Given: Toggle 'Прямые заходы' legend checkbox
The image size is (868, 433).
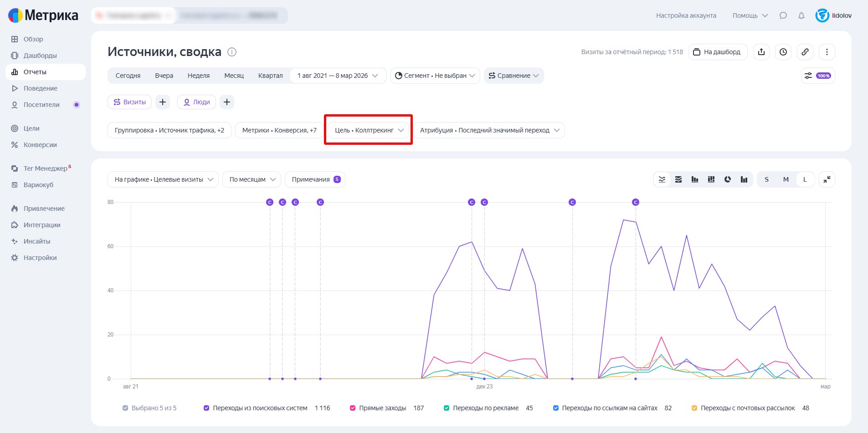Looking at the screenshot, I should (x=353, y=408).
